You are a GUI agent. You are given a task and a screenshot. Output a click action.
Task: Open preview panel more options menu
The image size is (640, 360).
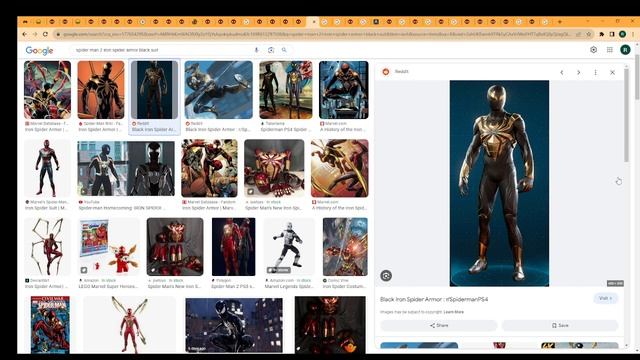pos(596,72)
